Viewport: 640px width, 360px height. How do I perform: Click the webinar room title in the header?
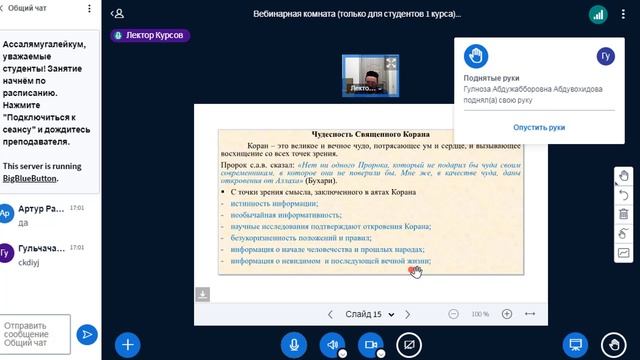357,14
